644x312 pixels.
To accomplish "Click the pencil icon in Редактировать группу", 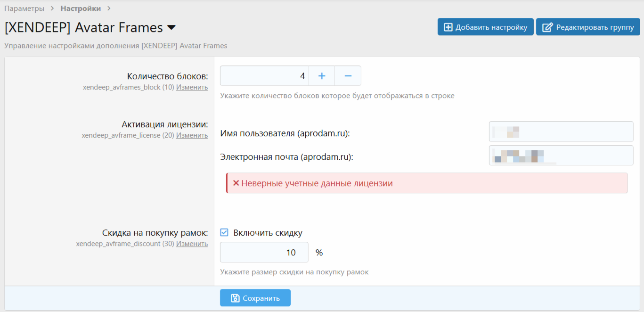I will coord(547,27).
